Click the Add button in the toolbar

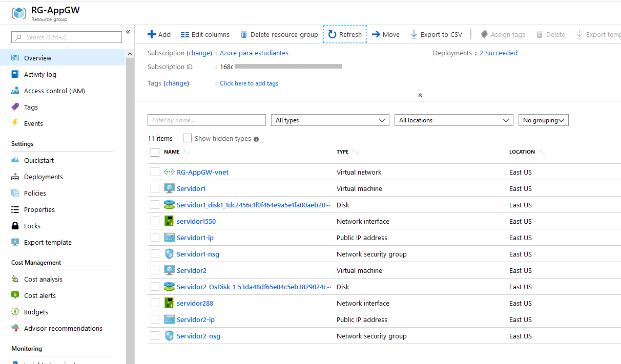(x=159, y=34)
